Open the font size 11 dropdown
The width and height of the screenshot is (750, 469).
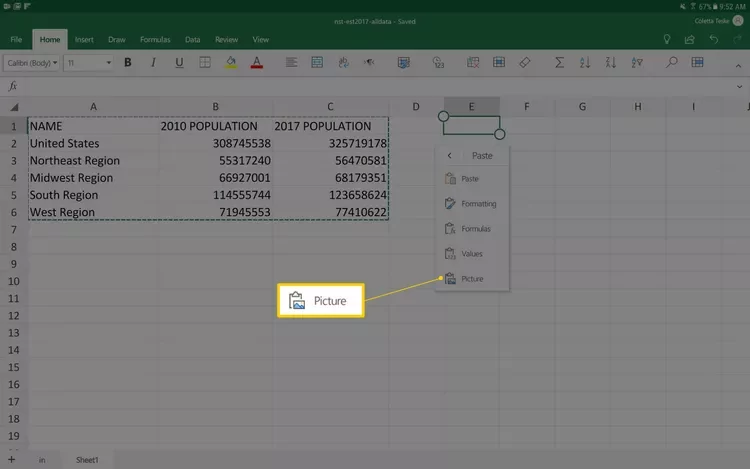point(89,63)
